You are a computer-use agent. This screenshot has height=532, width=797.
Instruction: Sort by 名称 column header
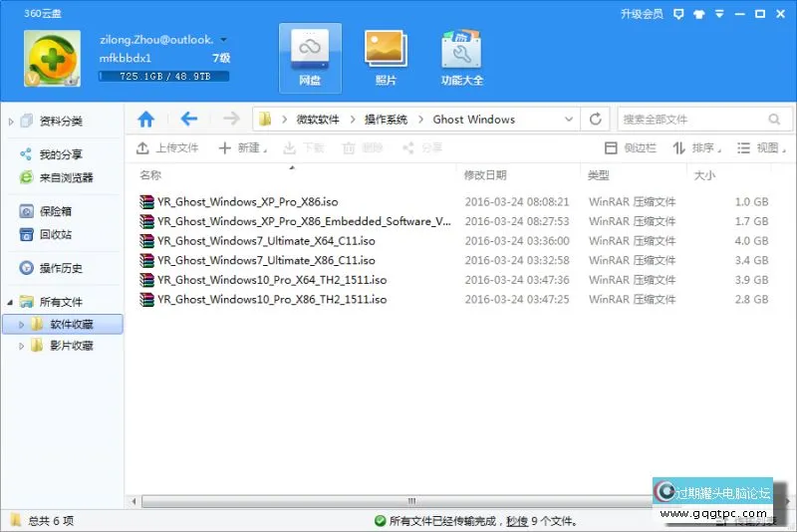coord(150,175)
